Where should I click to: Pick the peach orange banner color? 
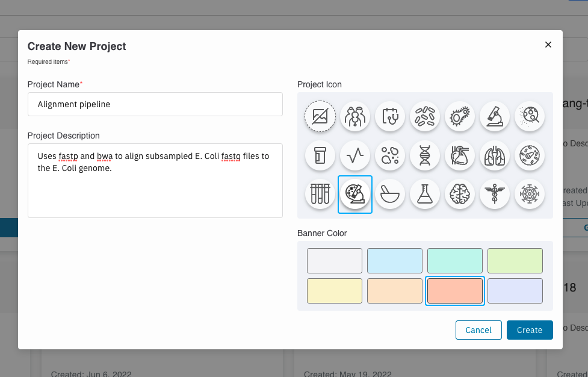tap(394, 291)
